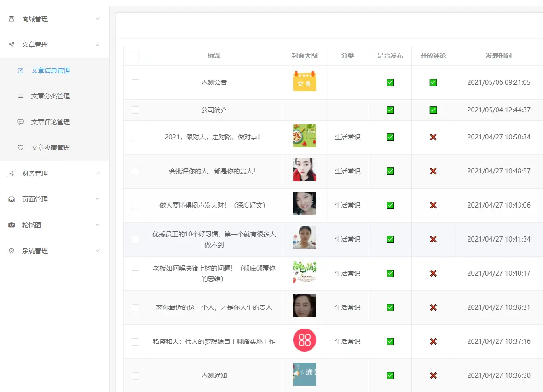Open the 公告 cover thumbnail of 内测公告
543x392 pixels.
click(x=305, y=81)
